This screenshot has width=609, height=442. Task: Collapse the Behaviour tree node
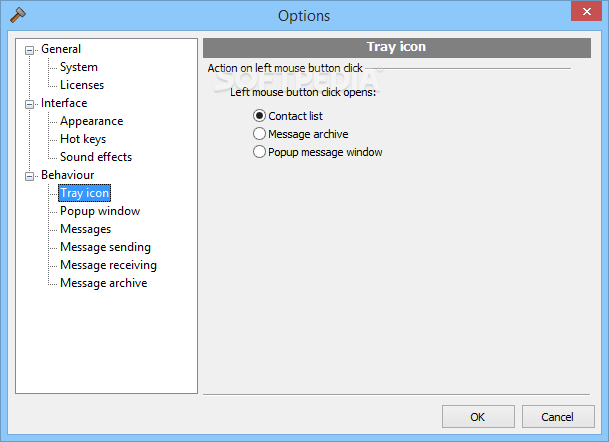pyautogui.click(x=30, y=176)
